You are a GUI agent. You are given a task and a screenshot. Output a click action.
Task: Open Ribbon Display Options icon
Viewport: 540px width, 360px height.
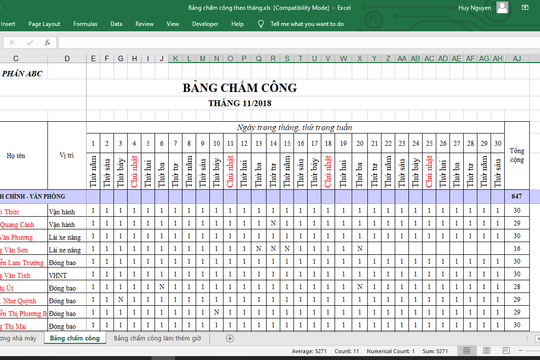525,8
